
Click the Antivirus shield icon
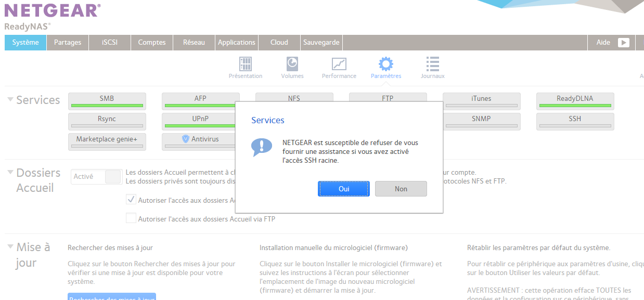pyautogui.click(x=185, y=139)
